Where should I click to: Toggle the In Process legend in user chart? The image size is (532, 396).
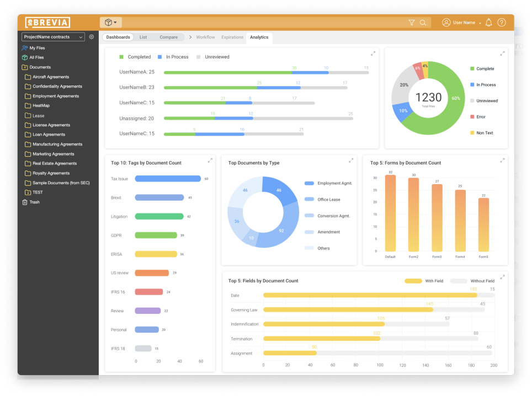click(x=173, y=57)
